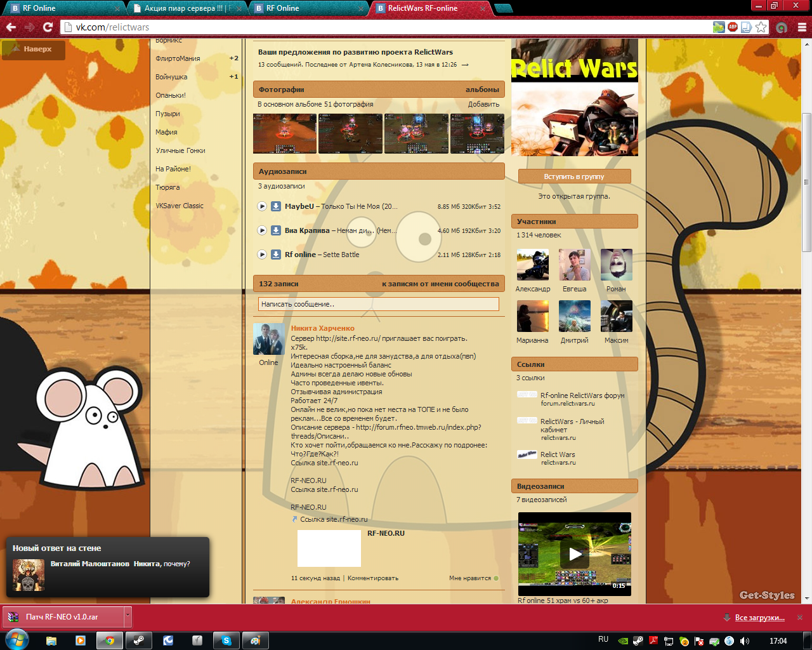Reload the page with the refresh icon
Viewport: 812px width, 650px height.
48,27
